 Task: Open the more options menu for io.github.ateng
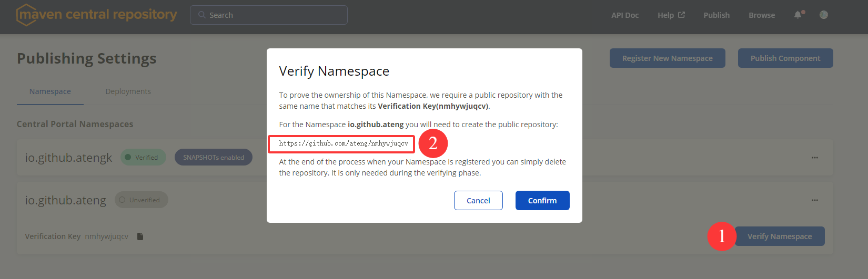click(x=814, y=200)
